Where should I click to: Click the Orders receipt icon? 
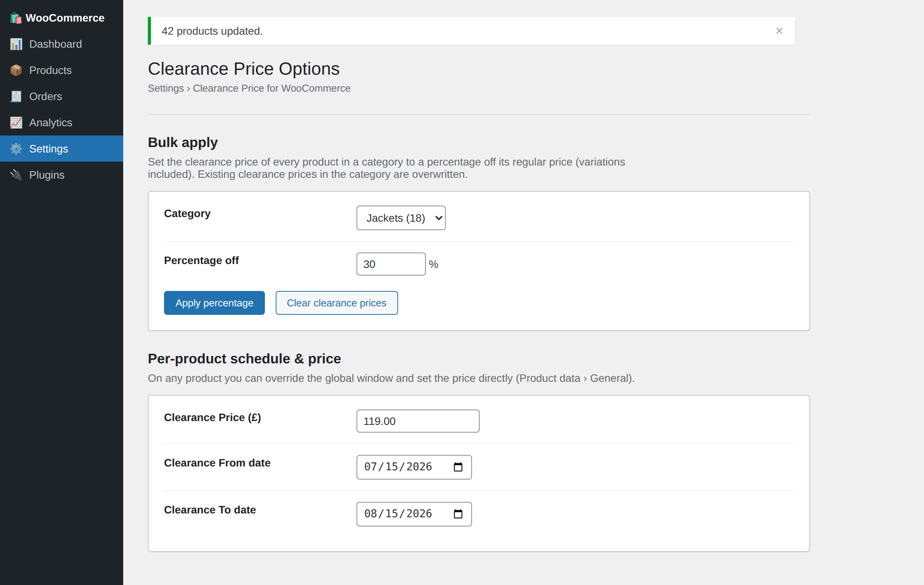(16, 97)
